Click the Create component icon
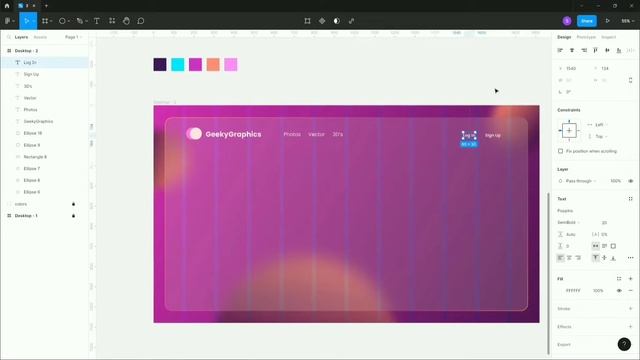The height and width of the screenshot is (360, 640). [322, 21]
